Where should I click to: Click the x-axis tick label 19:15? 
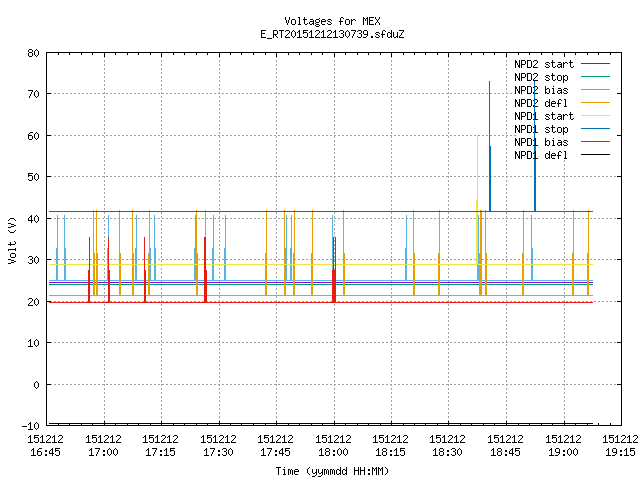point(621,452)
